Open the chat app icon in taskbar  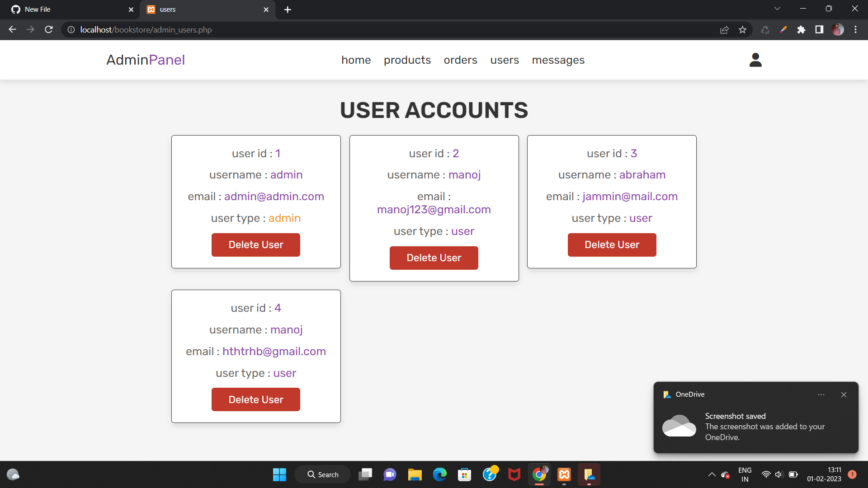point(390,474)
